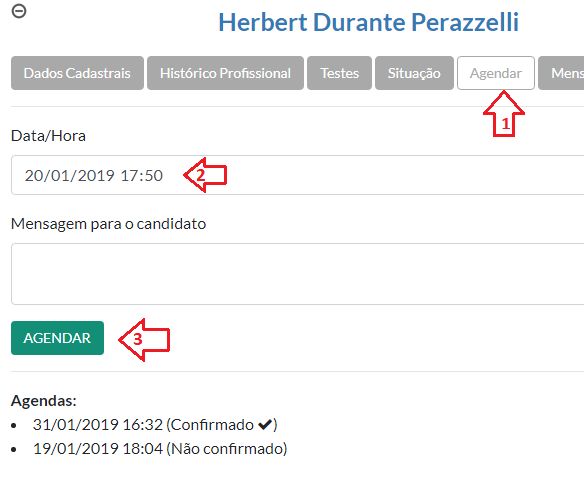This screenshot has height=481, width=584.
Task: Click the Agendas heading
Action: pos(44,401)
